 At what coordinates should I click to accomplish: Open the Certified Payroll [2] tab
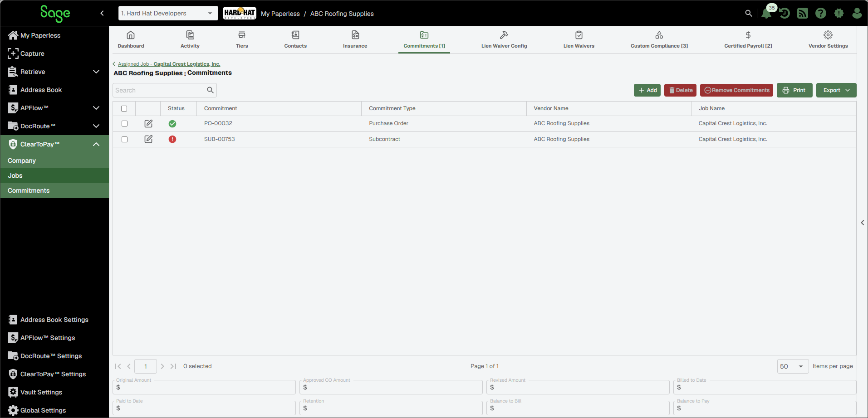tap(748, 40)
